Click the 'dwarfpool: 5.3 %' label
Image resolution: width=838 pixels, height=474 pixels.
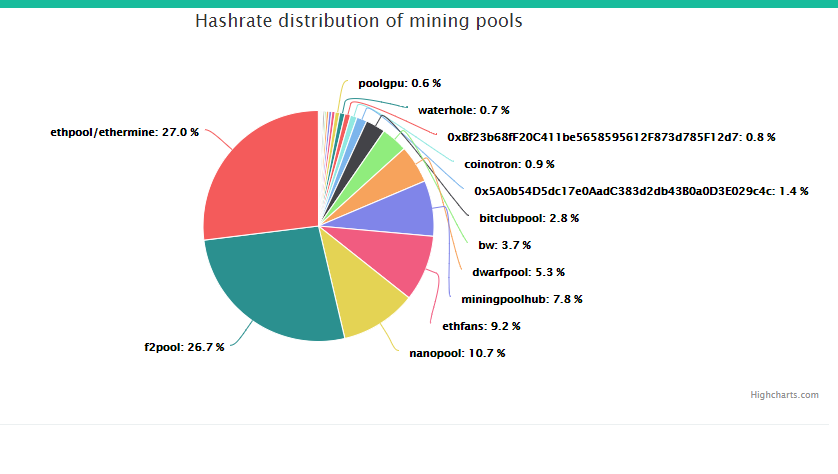click(518, 272)
